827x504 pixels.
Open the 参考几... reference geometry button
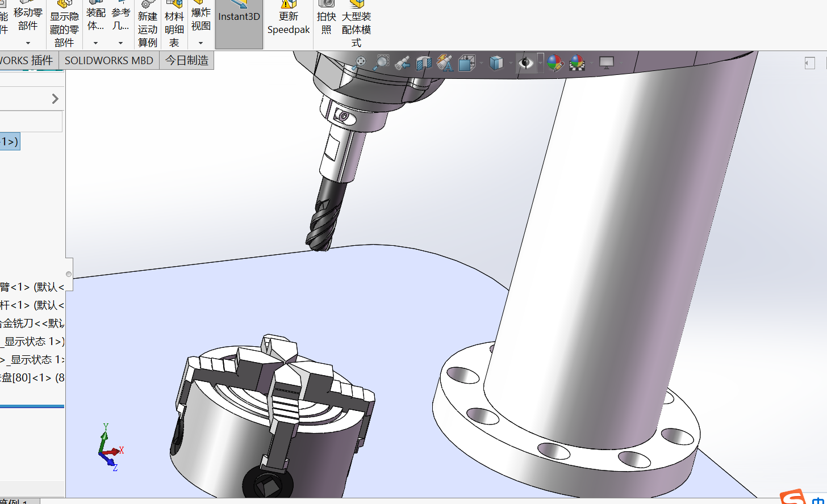coord(120,17)
